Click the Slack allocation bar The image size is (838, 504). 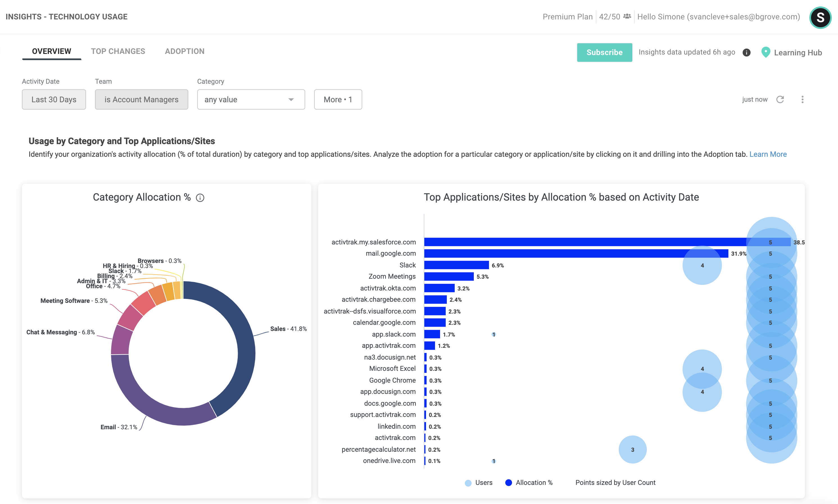pyautogui.click(x=457, y=265)
